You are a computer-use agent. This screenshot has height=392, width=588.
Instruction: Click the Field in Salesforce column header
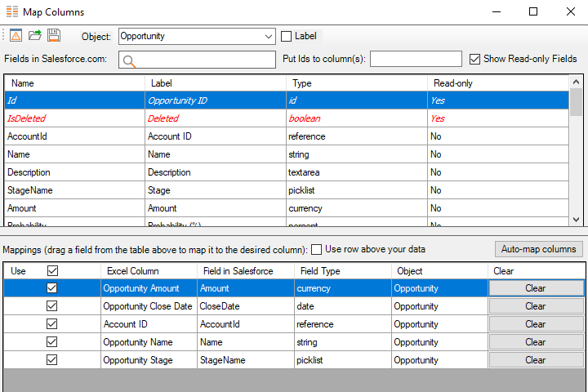click(246, 271)
